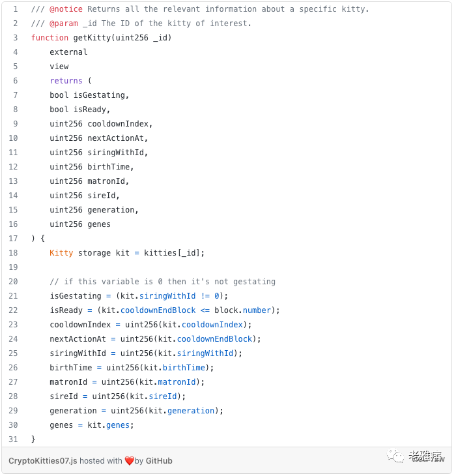The width and height of the screenshot is (456, 476).
Task: Open the CryptoKitties07.js file link
Action: click(43, 461)
